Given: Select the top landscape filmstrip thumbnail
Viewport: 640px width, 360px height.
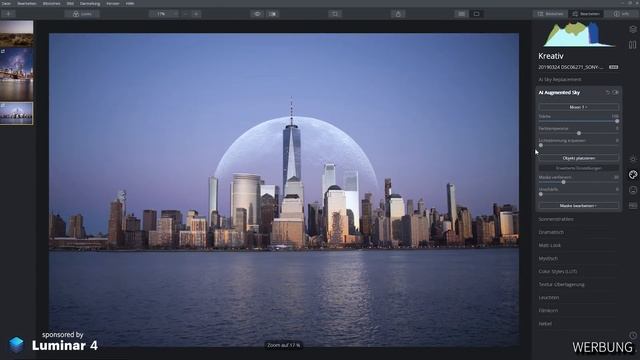Looking at the screenshot, I should pyautogui.click(x=17, y=33).
